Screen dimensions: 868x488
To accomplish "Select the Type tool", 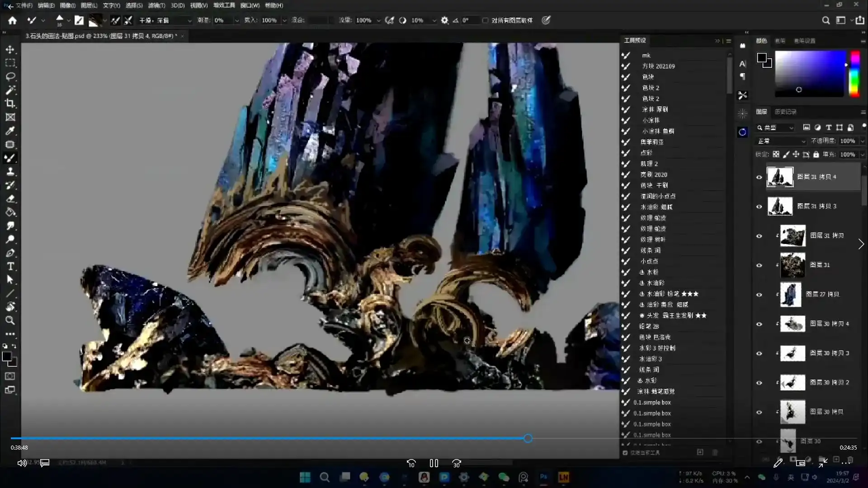I will [x=10, y=267].
